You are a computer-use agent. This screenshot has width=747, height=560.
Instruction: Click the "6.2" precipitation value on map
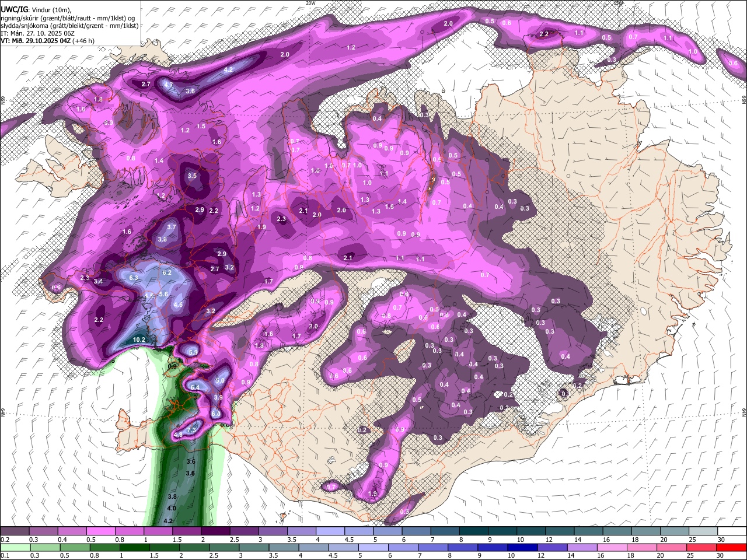click(x=167, y=272)
